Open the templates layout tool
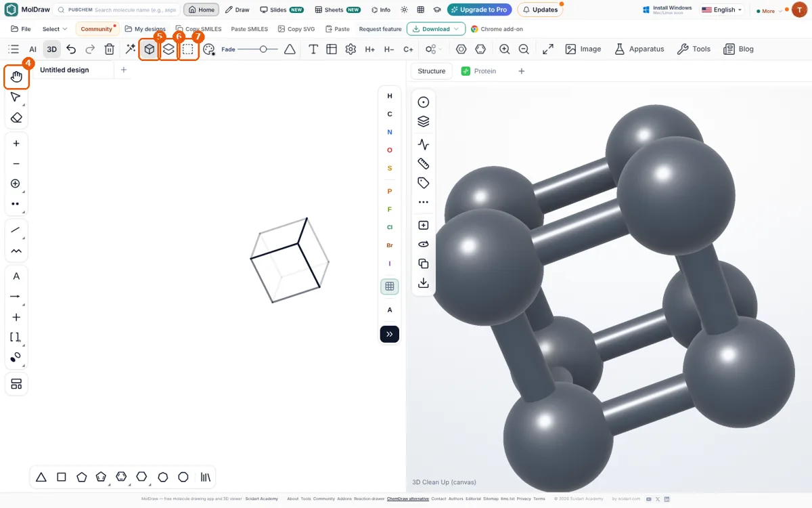The image size is (812, 508). [16, 384]
